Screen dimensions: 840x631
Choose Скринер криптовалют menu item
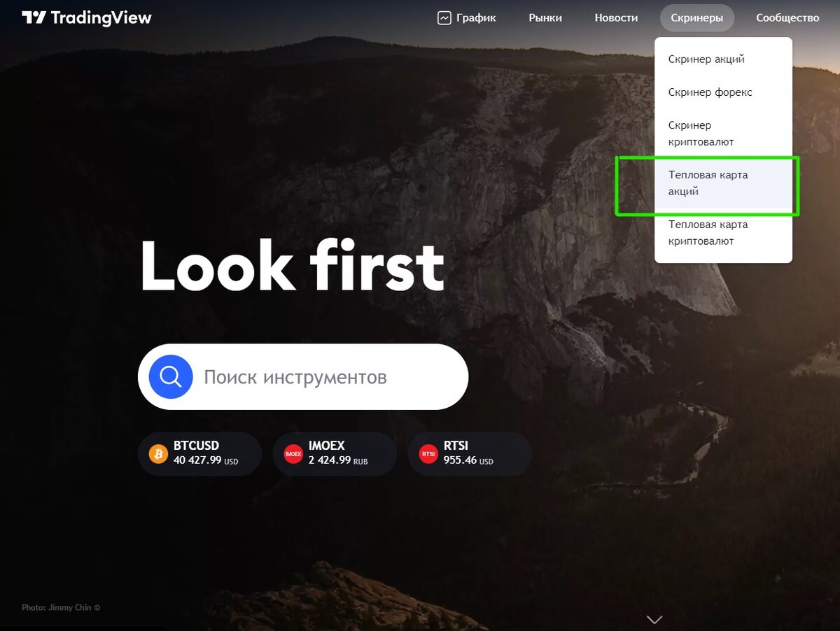[x=723, y=134]
